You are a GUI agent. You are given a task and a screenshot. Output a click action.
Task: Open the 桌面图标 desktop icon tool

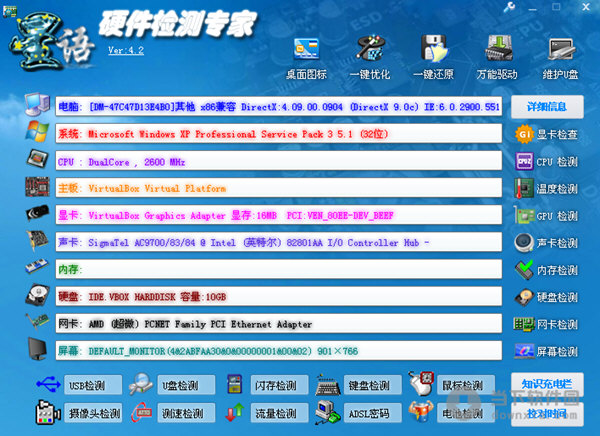pyautogui.click(x=306, y=57)
